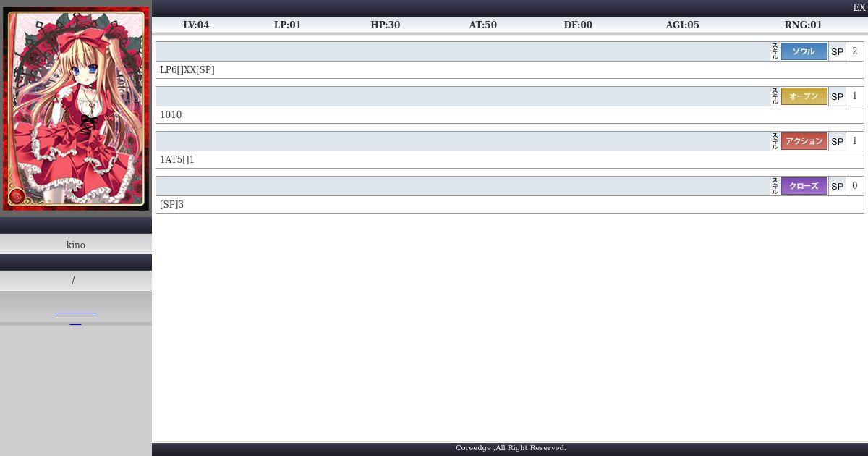The image size is (868, 456).
Task: Click the SP icon in the クローズ row
Action: (837, 186)
